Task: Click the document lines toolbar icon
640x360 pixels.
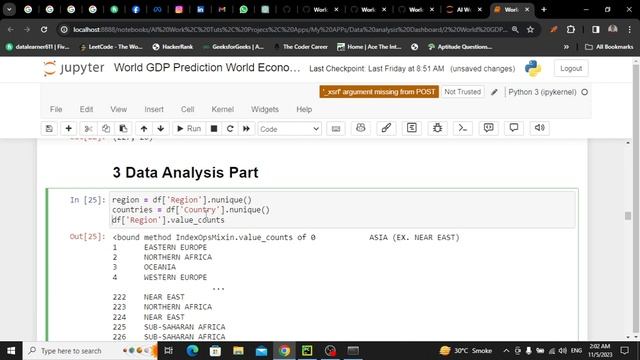Action: point(412,128)
